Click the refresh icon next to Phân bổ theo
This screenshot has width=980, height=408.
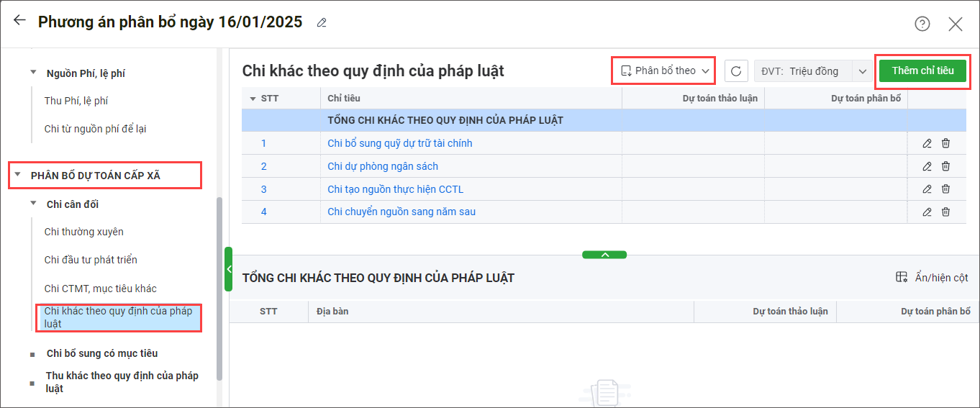click(x=735, y=71)
